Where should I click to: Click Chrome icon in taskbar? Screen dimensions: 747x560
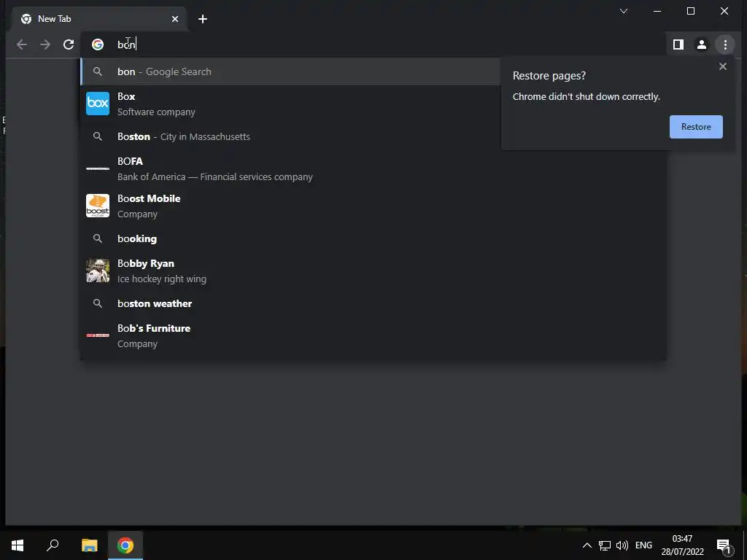(x=125, y=545)
